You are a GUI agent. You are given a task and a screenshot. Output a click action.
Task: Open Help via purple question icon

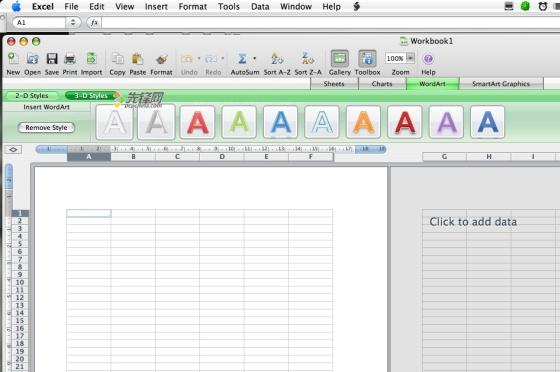(x=428, y=59)
